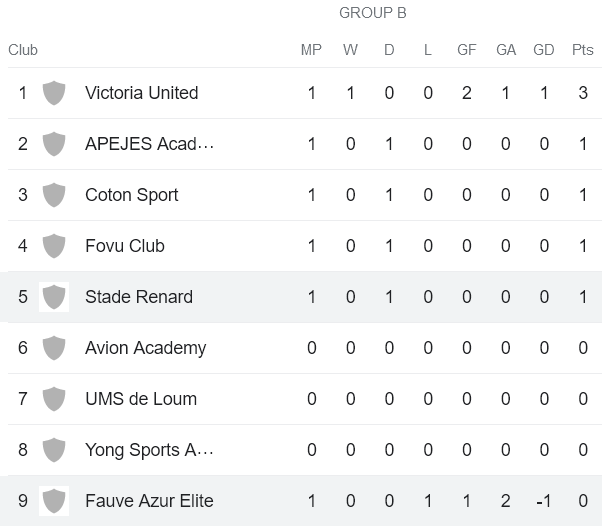
Task: Open the Coton Sport team link
Action: pos(131,195)
